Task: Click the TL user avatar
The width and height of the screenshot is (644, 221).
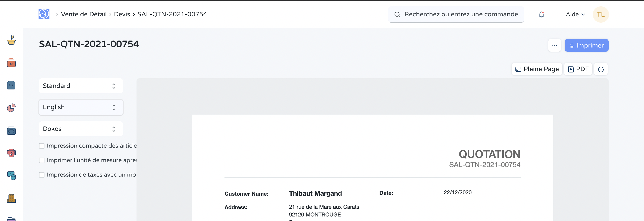Action: pos(600,14)
